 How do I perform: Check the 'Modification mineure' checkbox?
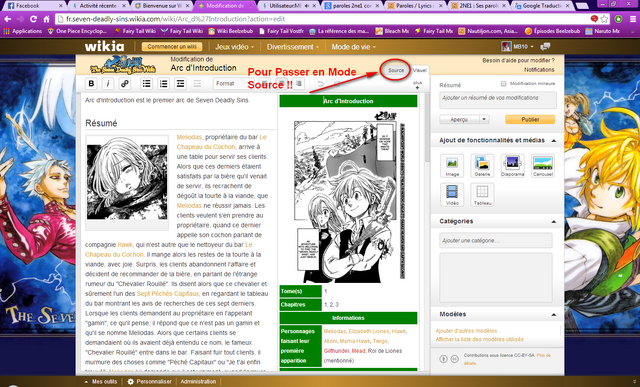[503, 84]
